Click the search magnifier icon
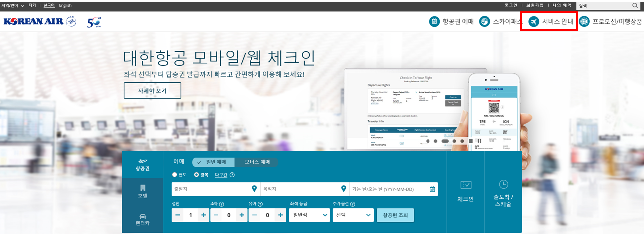The image size is (644, 237). tap(635, 5)
